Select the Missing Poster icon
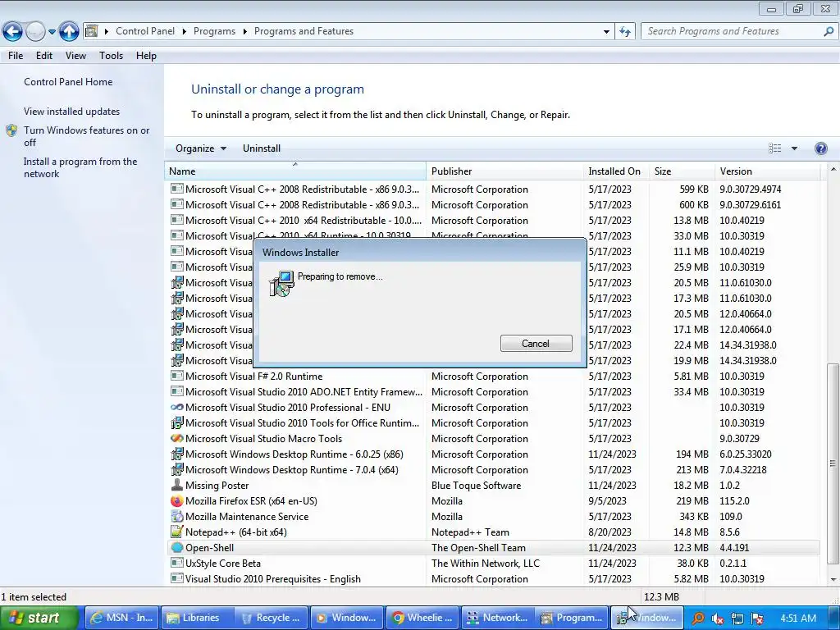 pos(177,485)
